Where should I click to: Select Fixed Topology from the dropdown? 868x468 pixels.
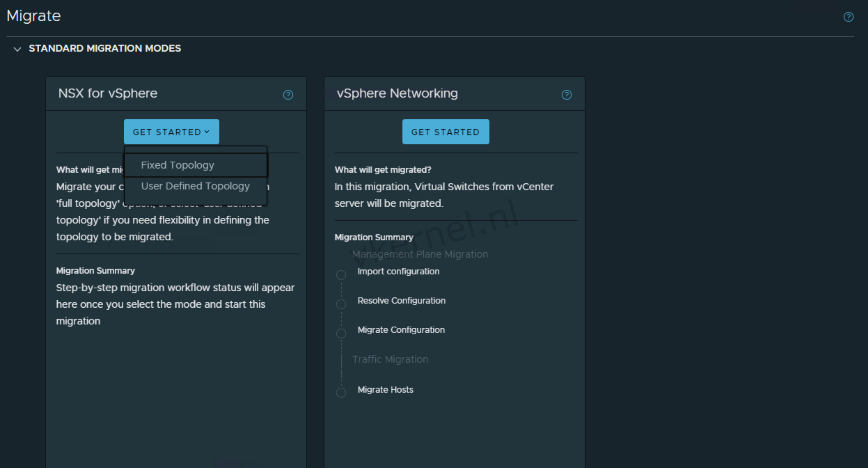tap(178, 165)
